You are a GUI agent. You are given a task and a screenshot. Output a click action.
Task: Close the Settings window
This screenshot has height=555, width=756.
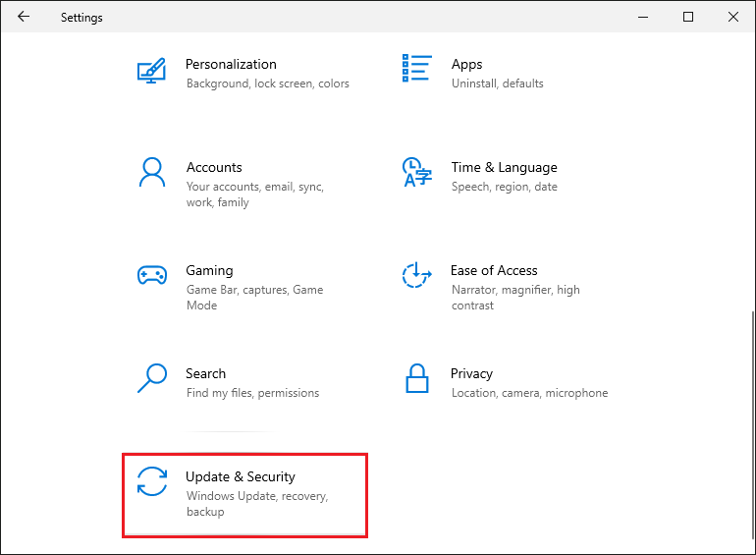732,17
